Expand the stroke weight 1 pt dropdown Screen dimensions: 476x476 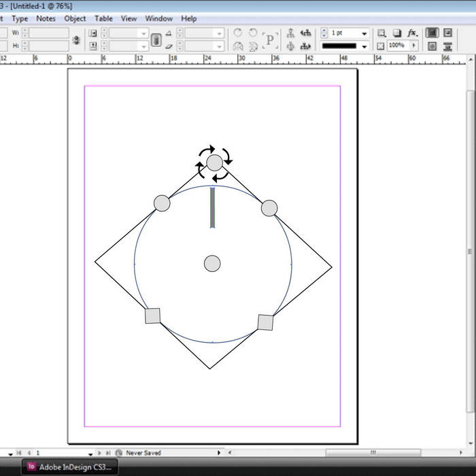tap(365, 33)
